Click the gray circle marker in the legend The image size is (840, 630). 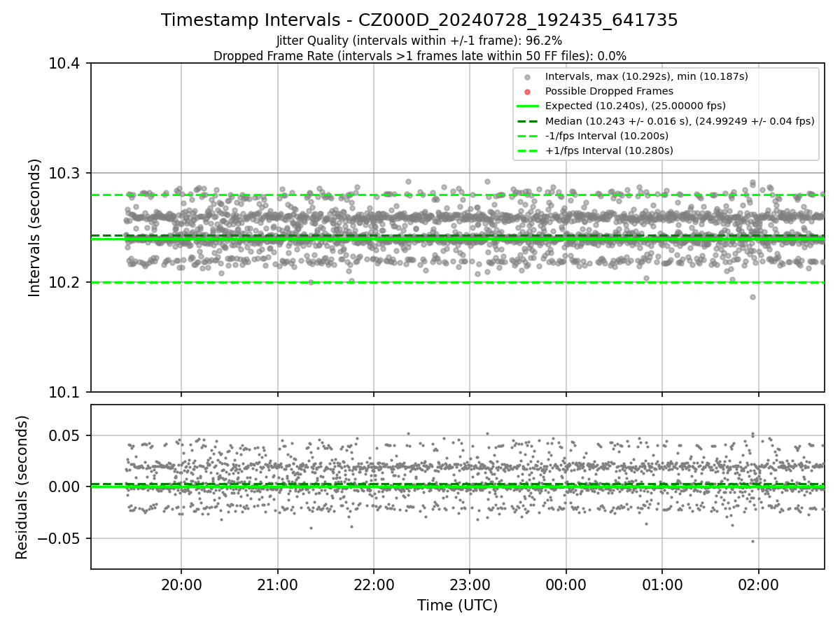coord(528,77)
